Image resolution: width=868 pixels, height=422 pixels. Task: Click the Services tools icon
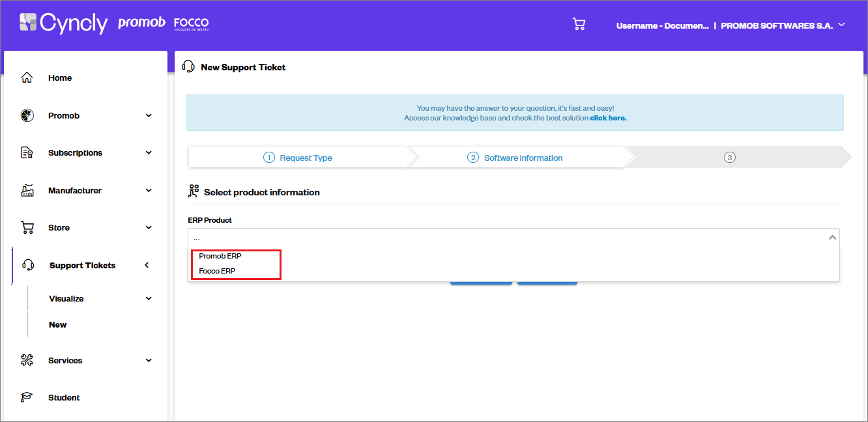(x=27, y=360)
